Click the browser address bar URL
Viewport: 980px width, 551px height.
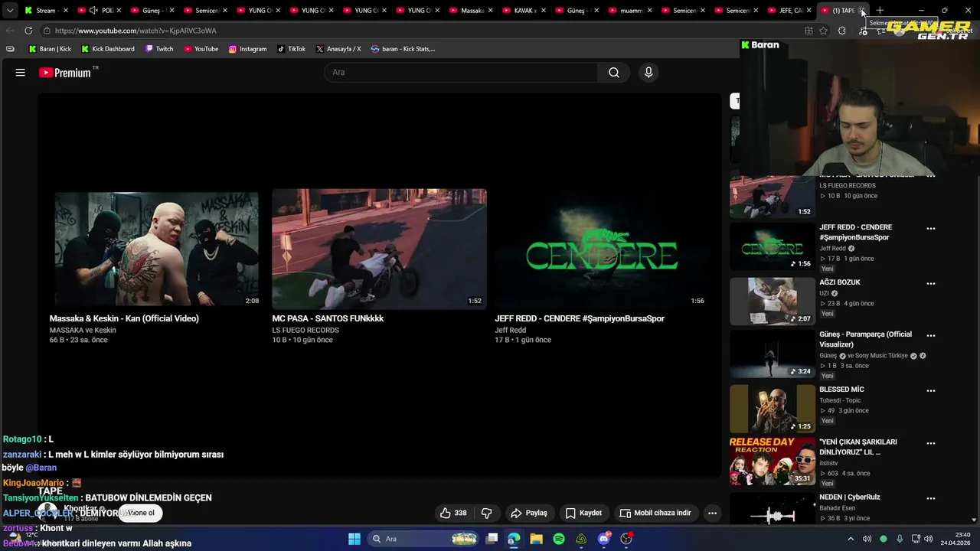[136, 31]
